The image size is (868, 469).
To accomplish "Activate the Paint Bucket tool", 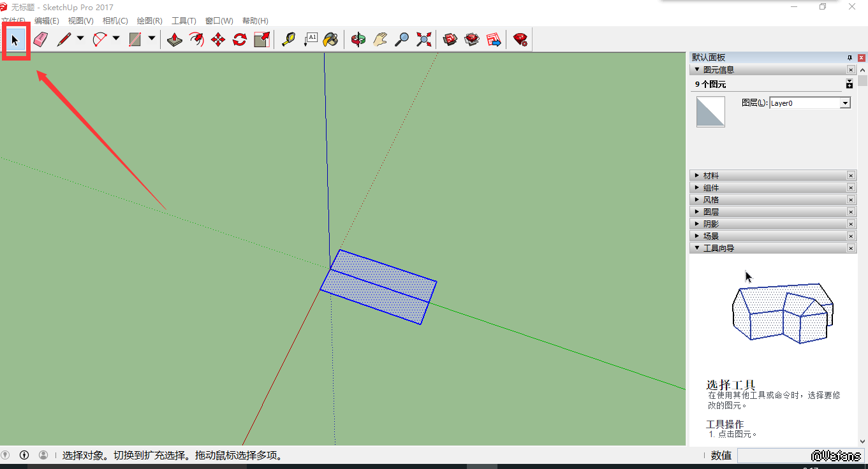I will 330,40.
